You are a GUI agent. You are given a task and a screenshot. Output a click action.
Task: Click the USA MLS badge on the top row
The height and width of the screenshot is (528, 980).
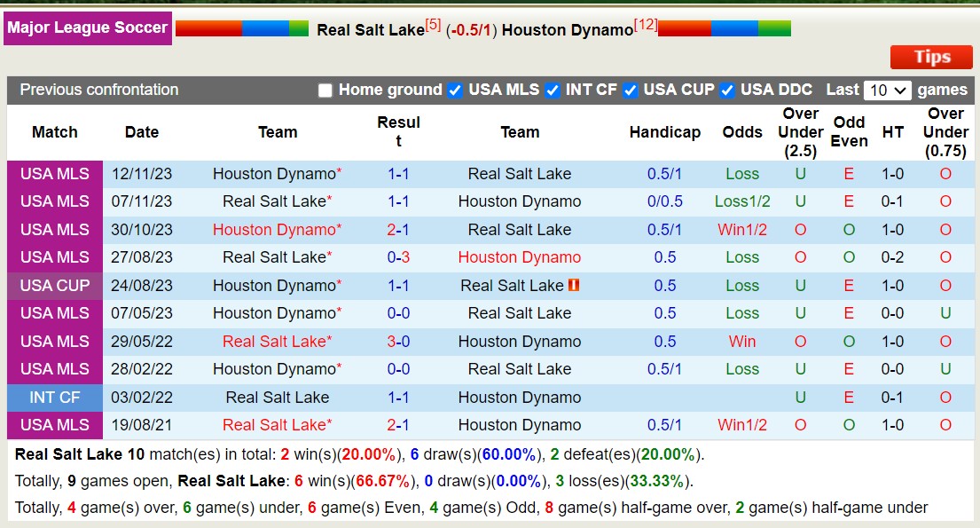[x=54, y=174]
